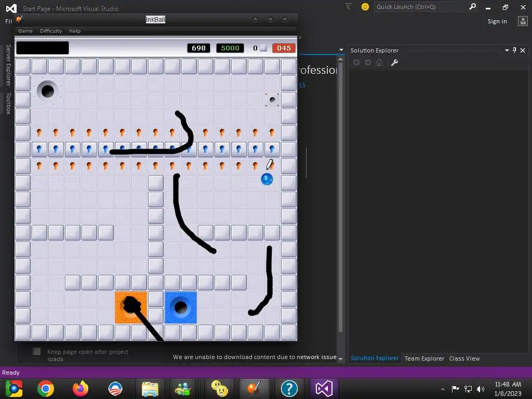Open the blue question mark help taskbar icon
Viewport: 532px width, 399px height.
pyautogui.click(x=289, y=389)
